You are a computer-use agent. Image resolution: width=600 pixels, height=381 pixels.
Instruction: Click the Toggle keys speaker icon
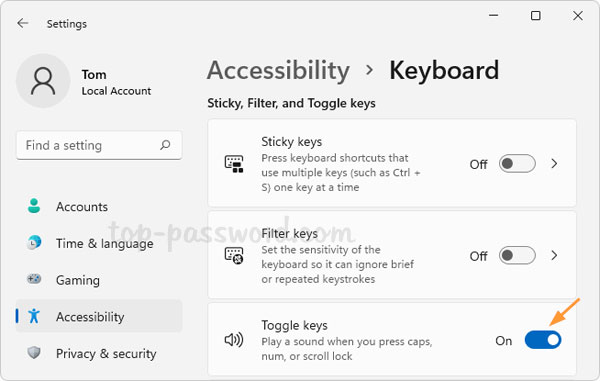point(234,340)
